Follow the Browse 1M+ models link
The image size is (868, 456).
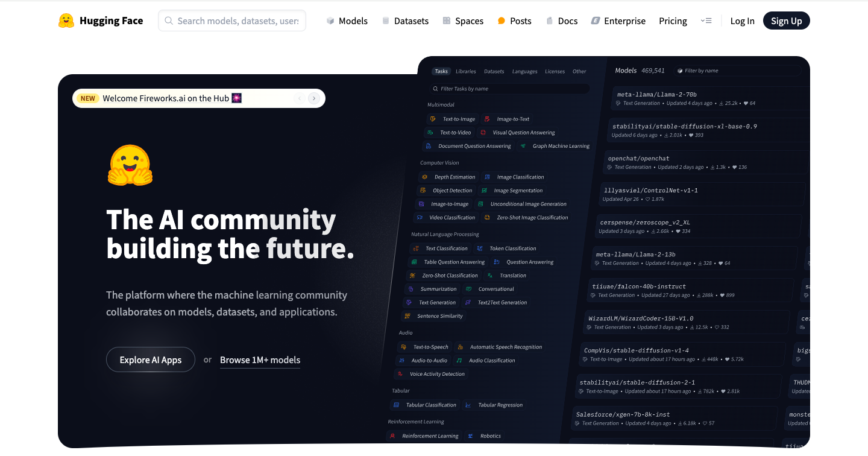pyautogui.click(x=260, y=359)
